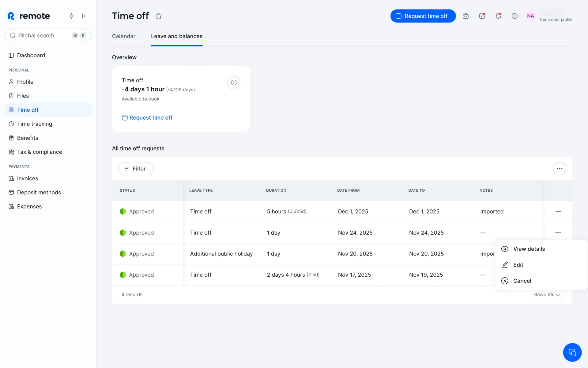Viewport: 588px width, 368px height.
Task: Switch to the Calendar tab
Action: coord(123,36)
